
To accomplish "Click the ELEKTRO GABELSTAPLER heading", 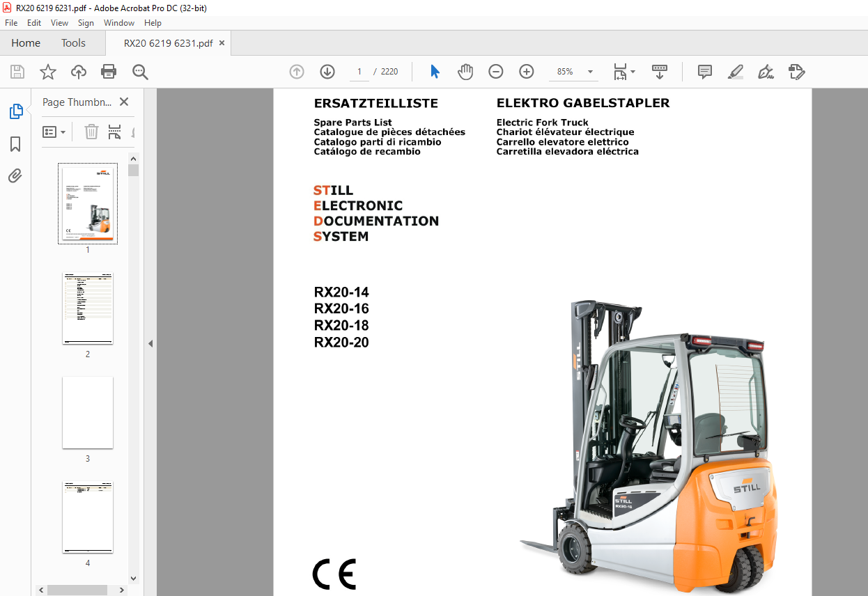I will (583, 103).
